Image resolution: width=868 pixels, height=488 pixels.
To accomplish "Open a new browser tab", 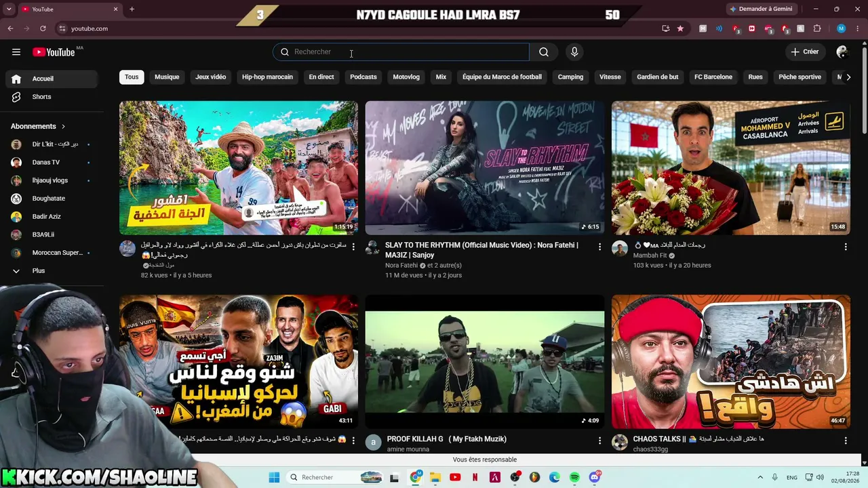I will [132, 9].
